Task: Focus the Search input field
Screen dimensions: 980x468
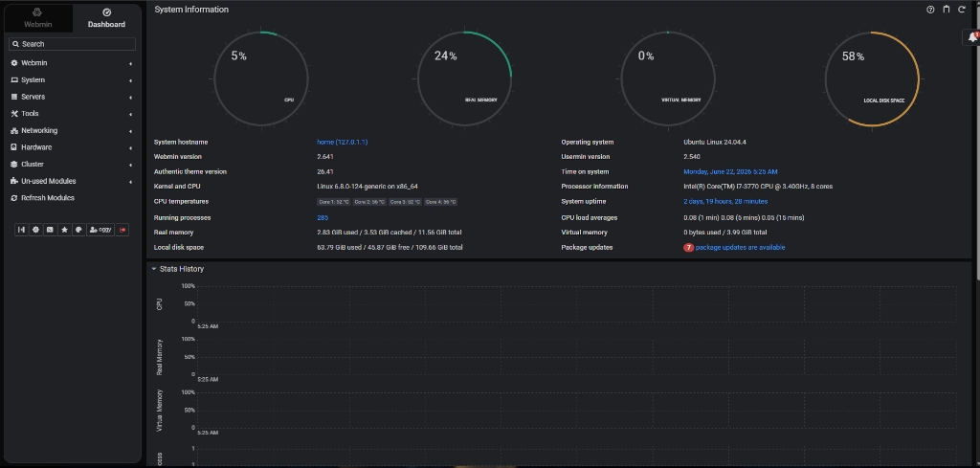Action: tap(72, 44)
